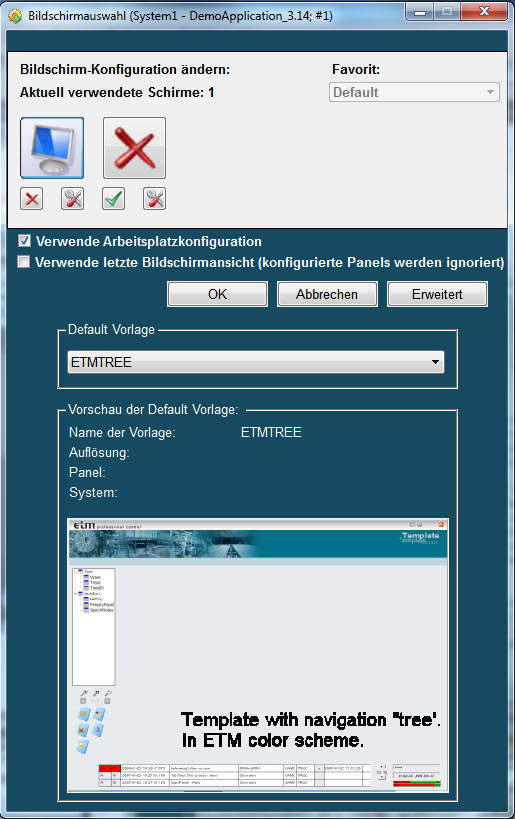Minimize the Bildschirmauswahl window
Image resolution: width=515 pixels, height=819 pixels.
click(420, 12)
